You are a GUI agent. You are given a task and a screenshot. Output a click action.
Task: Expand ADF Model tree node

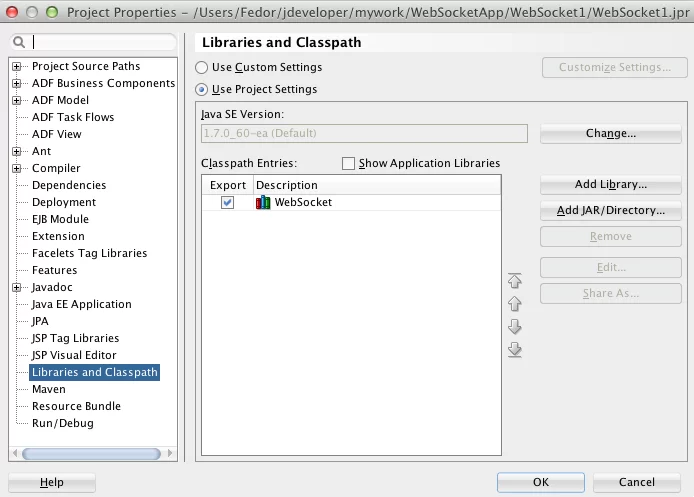click(16, 100)
